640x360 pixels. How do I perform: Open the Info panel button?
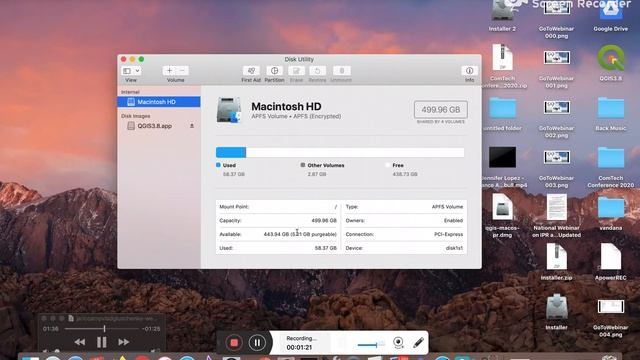pos(469,71)
